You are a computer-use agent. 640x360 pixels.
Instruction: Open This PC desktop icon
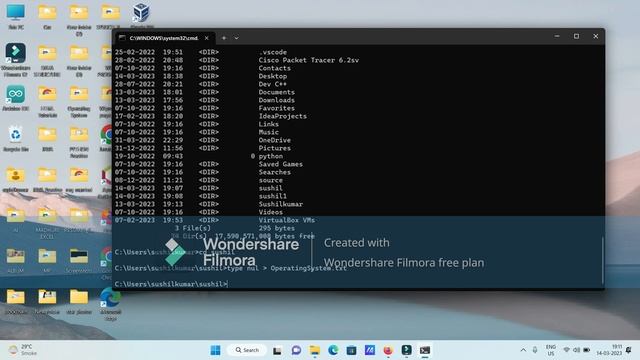tap(16, 16)
